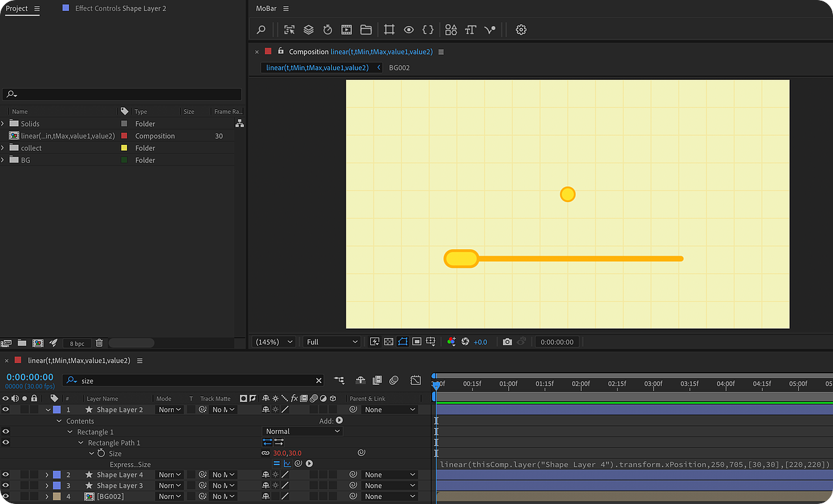This screenshot has width=833, height=504.
Task: Select BG002 in the viewer breadcrumb
Action: tap(400, 68)
